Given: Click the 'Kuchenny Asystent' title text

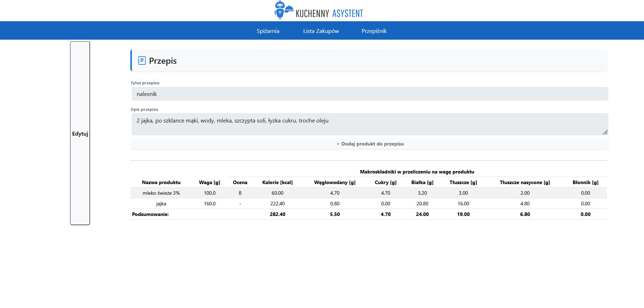Looking at the screenshot, I should click(x=329, y=13).
